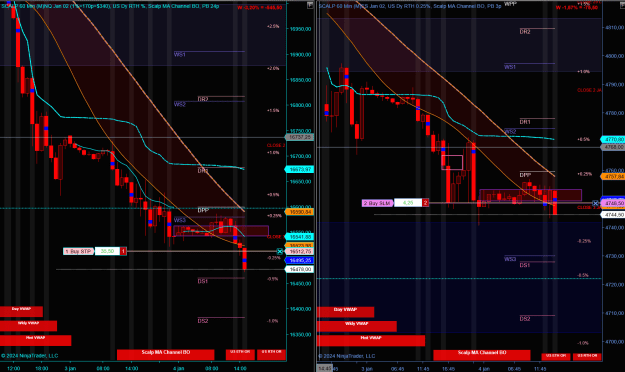Viewport: 625px width, 372px height.
Task: Click the gray 16737,25 price marker
Action: pos(300,137)
